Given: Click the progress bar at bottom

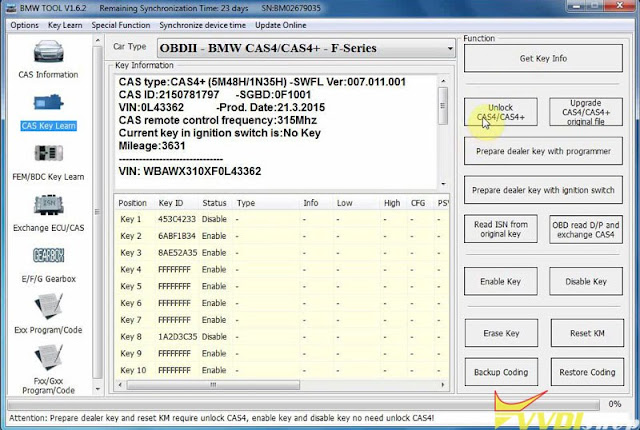Looking at the screenshot, I should (304, 405).
